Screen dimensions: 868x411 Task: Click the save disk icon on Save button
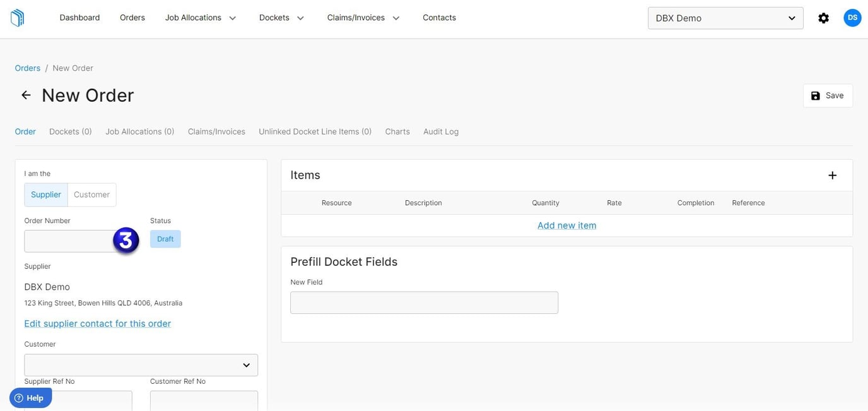click(815, 95)
